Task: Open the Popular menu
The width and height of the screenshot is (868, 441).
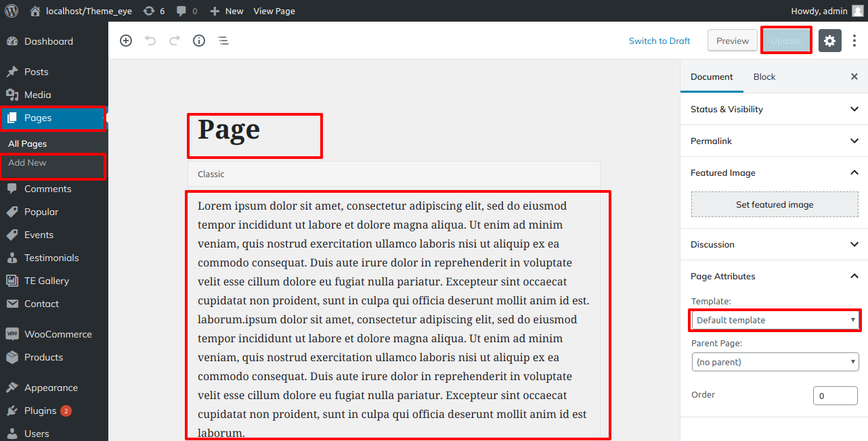Action: pos(54,212)
